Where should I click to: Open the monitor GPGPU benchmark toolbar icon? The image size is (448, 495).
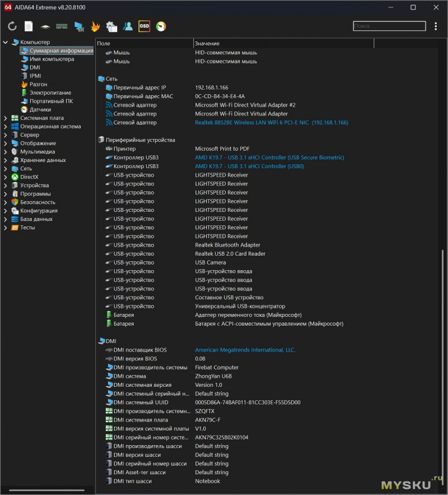79,26
